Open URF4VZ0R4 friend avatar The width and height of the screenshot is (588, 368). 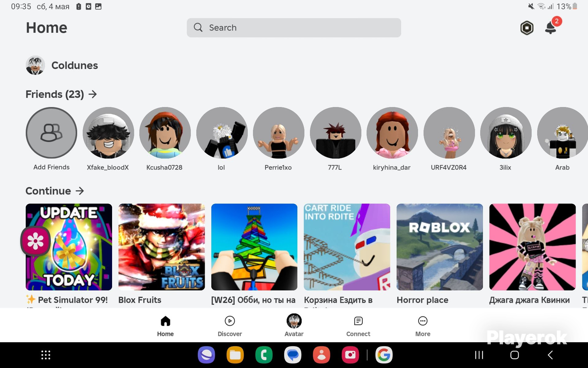point(449,133)
